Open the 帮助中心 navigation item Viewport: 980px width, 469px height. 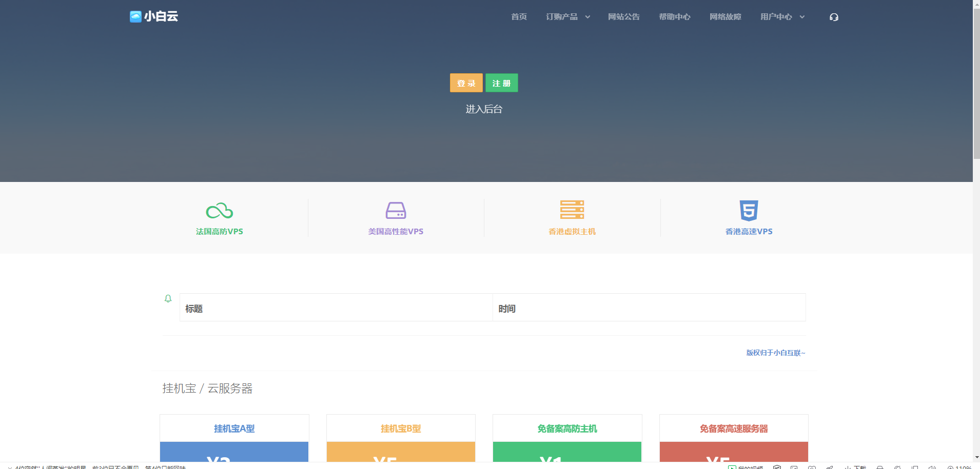click(x=674, y=17)
